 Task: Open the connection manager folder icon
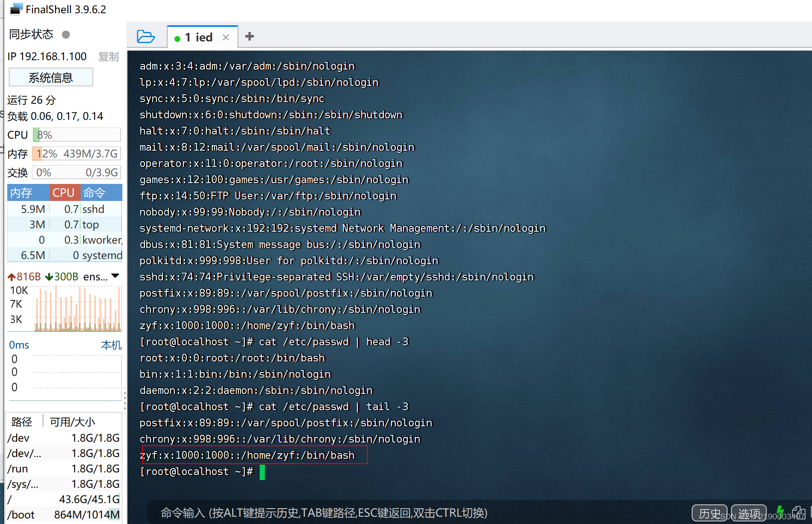(145, 37)
